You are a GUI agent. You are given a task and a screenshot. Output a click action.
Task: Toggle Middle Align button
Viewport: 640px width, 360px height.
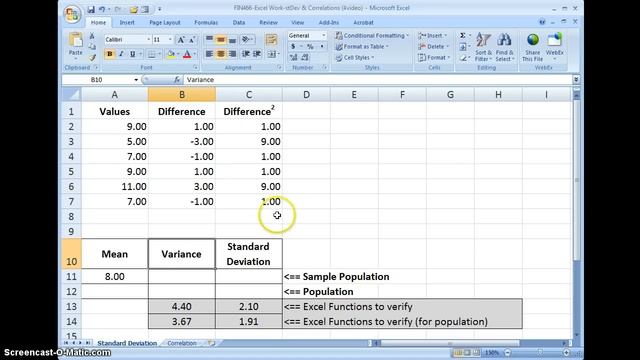tap(220, 40)
